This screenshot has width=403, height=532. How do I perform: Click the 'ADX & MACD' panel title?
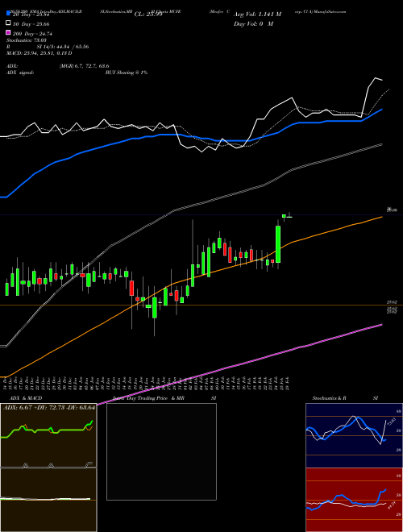pyautogui.click(x=26, y=398)
